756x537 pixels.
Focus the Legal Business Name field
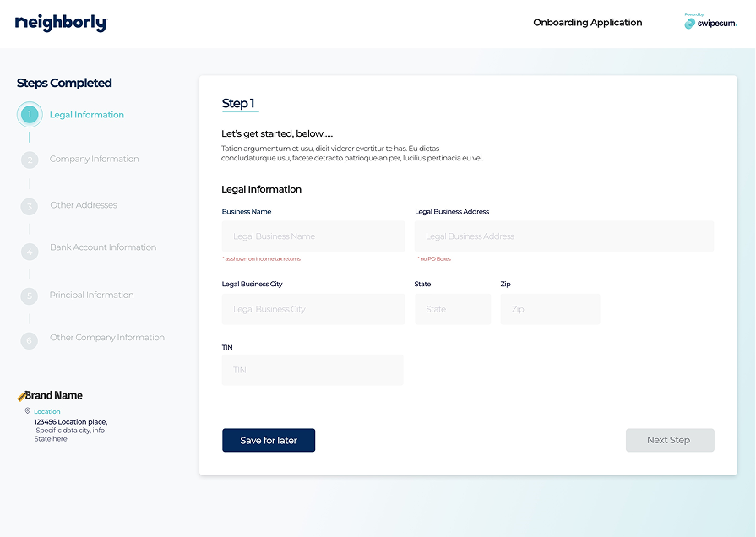(x=313, y=236)
